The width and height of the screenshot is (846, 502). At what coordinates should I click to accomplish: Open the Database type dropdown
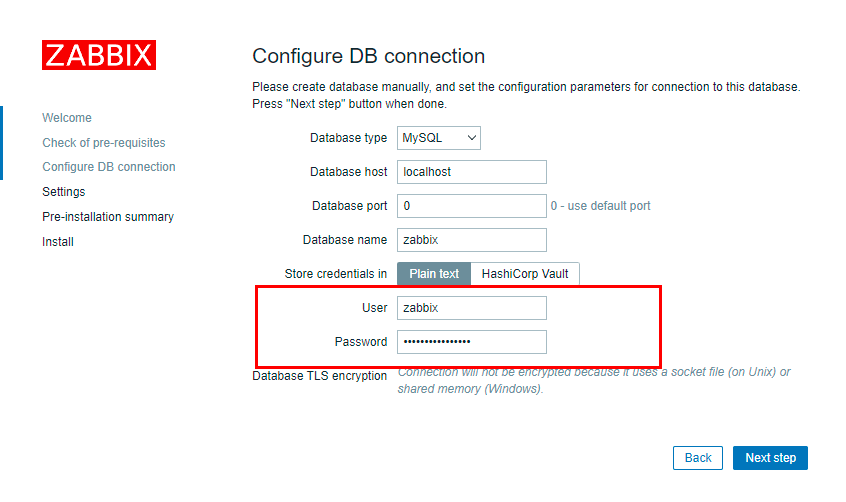pyautogui.click(x=439, y=138)
